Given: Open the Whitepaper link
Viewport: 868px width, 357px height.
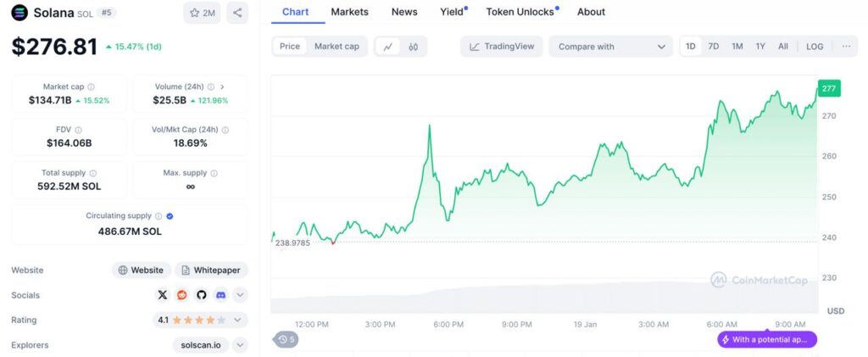Looking at the screenshot, I should (x=211, y=271).
